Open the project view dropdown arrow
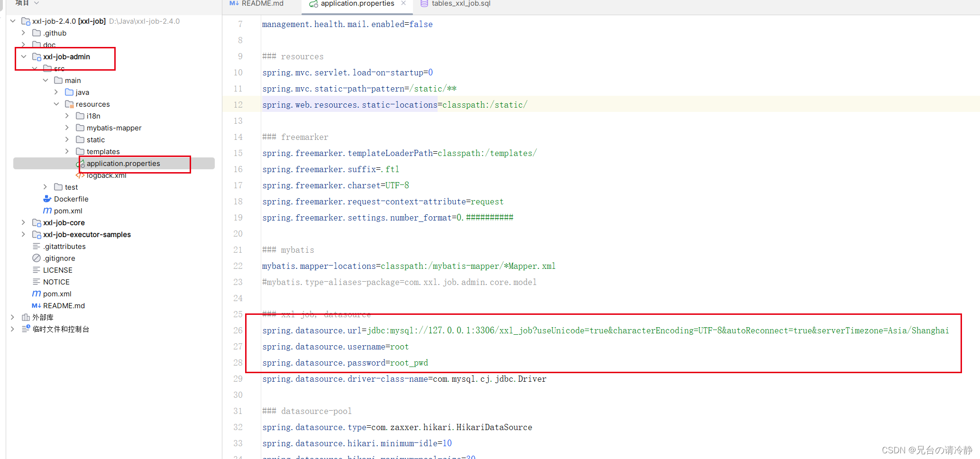980x459 pixels. 37,3
